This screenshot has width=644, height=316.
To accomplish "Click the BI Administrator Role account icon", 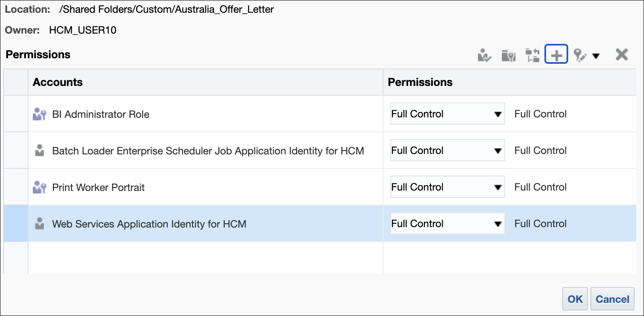I will pyautogui.click(x=39, y=114).
